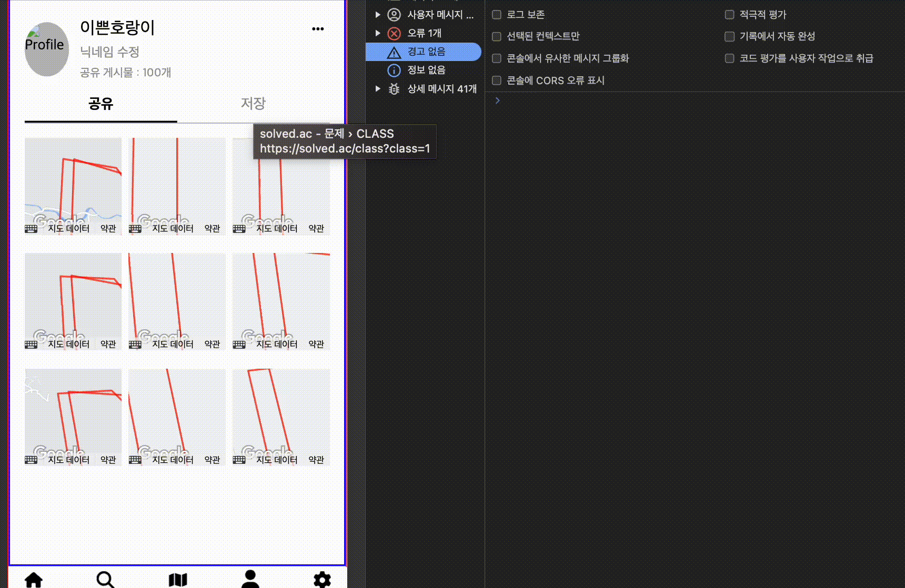Switch to the 저장 tab
Viewport: 905px width, 588px height.
tap(253, 104)
